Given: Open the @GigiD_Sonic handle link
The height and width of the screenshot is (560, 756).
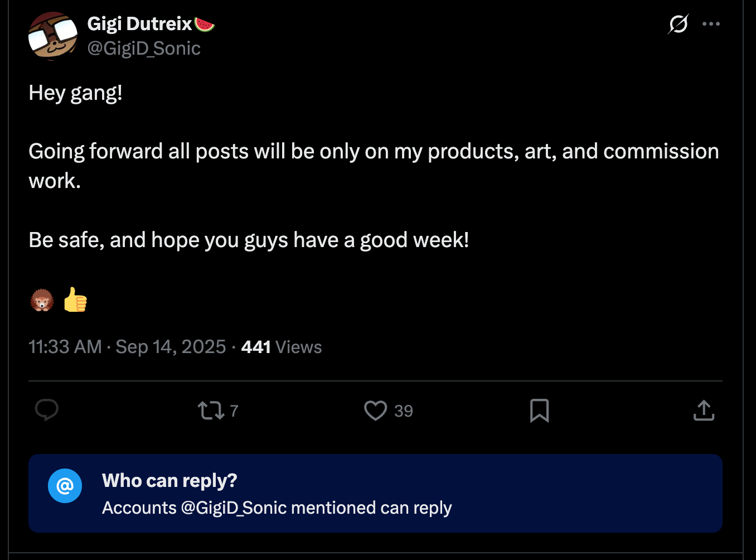Looking at the screenshot, I should (x=144, y=49).
